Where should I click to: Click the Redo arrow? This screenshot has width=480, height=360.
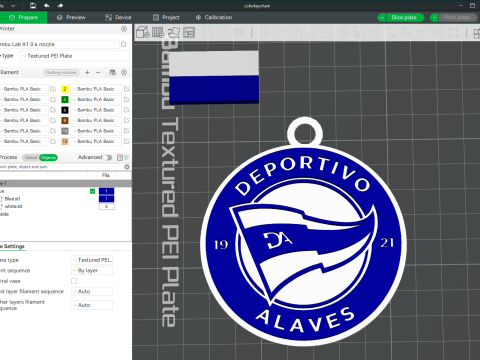[x=60, y=5]
